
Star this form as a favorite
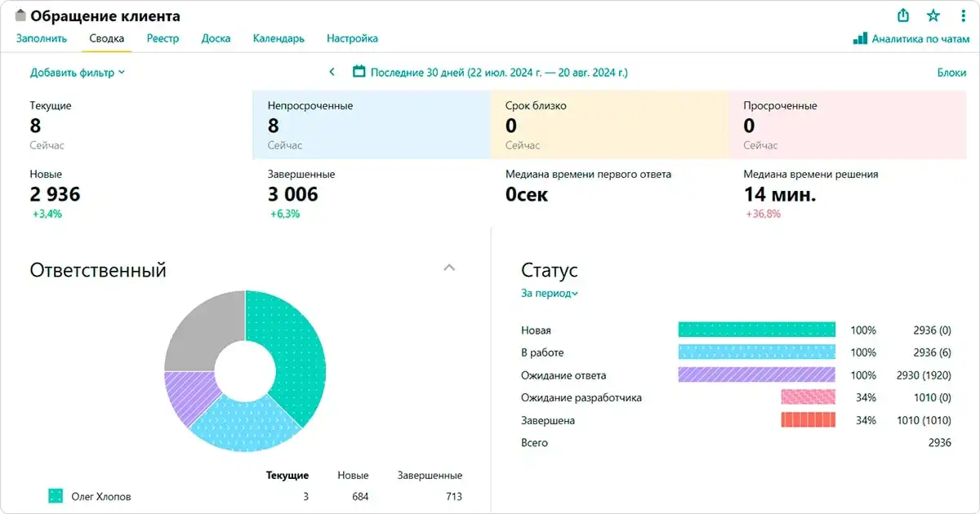(x=933, y=16)
